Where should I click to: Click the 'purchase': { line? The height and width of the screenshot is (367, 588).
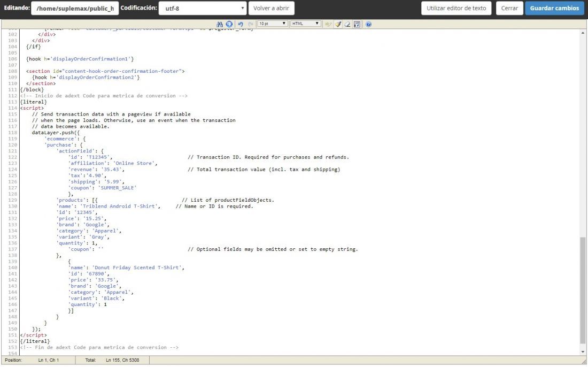point(64,145)
